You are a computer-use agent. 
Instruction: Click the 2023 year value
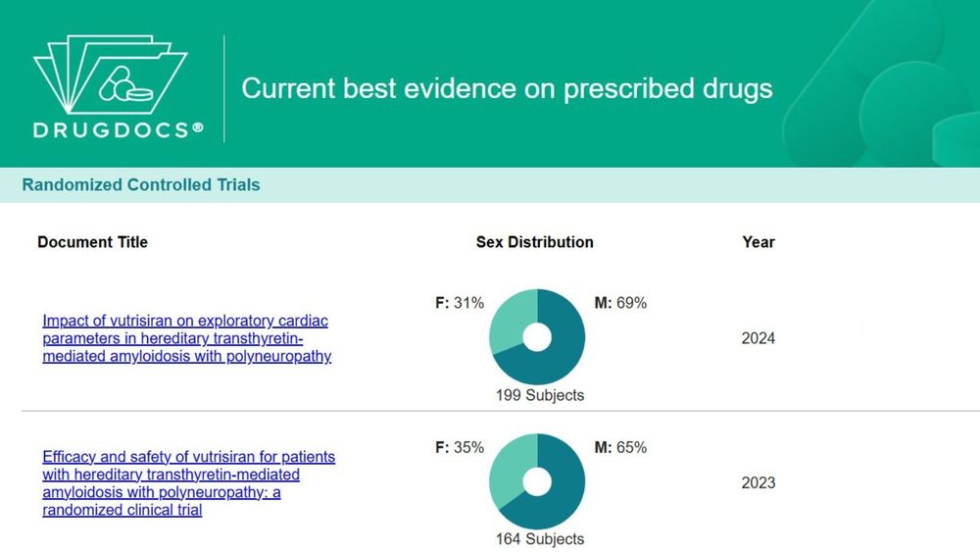(759, 482)
